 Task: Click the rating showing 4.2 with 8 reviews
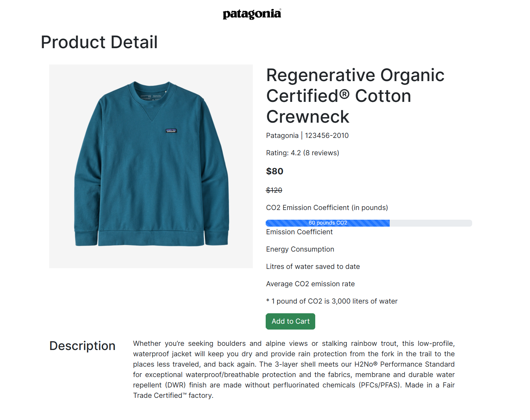[x=302, y=152]
